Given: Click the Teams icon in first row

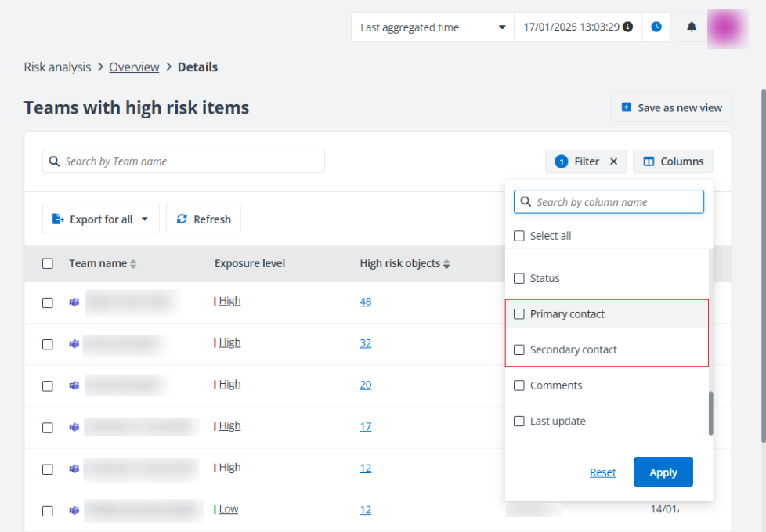Looking at the screenshot, I should (74, 302).
